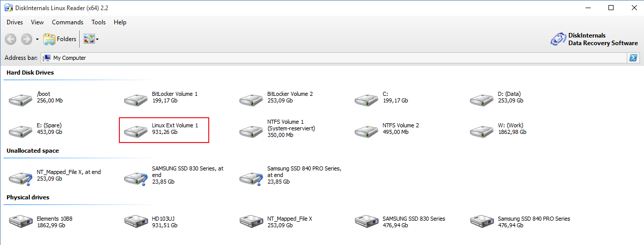Select BitLocker Volume 1 drive icon
Viewport: 644px width, 245px height.
click(x=136, y=99)
